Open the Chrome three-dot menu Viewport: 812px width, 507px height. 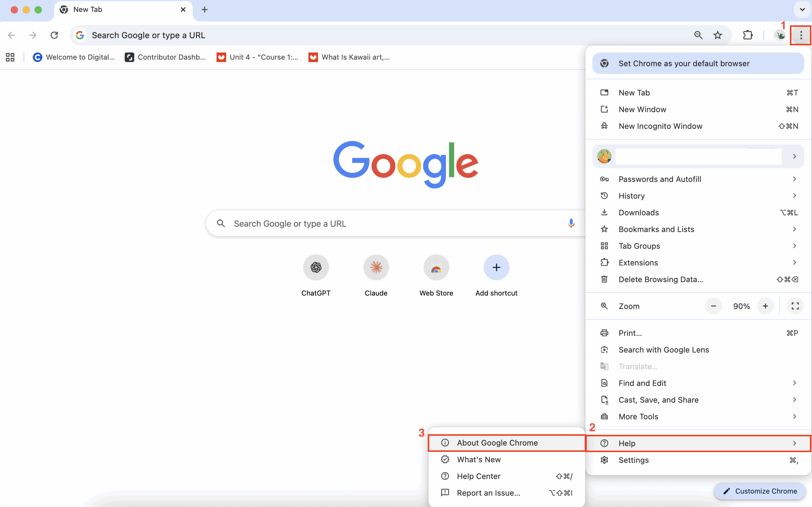(800, 35)
